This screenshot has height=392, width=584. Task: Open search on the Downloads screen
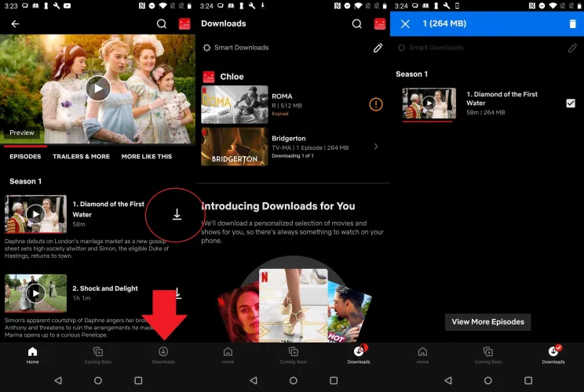tap(356, 24)
